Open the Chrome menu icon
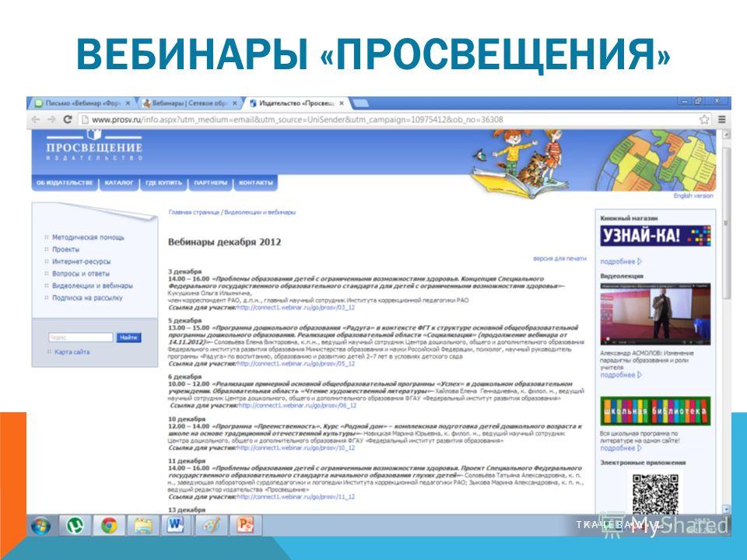Viewport: 747px width, 560px height. click(x=722, y=120)
